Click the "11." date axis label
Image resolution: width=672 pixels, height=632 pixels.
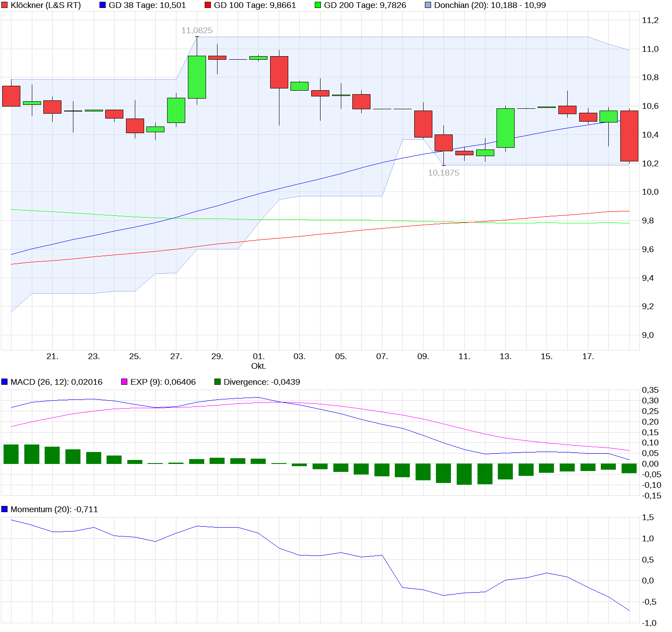click(x=464, y=356)
